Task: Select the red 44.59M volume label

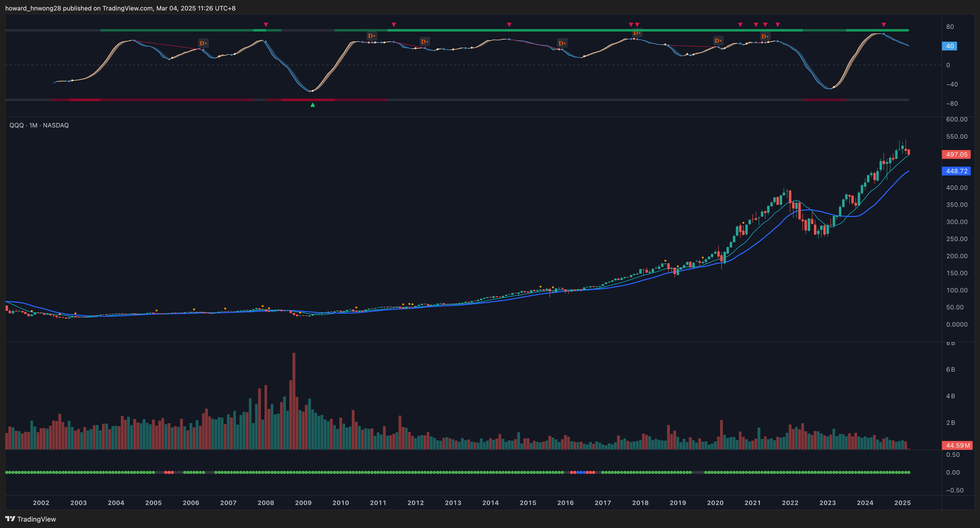Action: click(957, 445)
